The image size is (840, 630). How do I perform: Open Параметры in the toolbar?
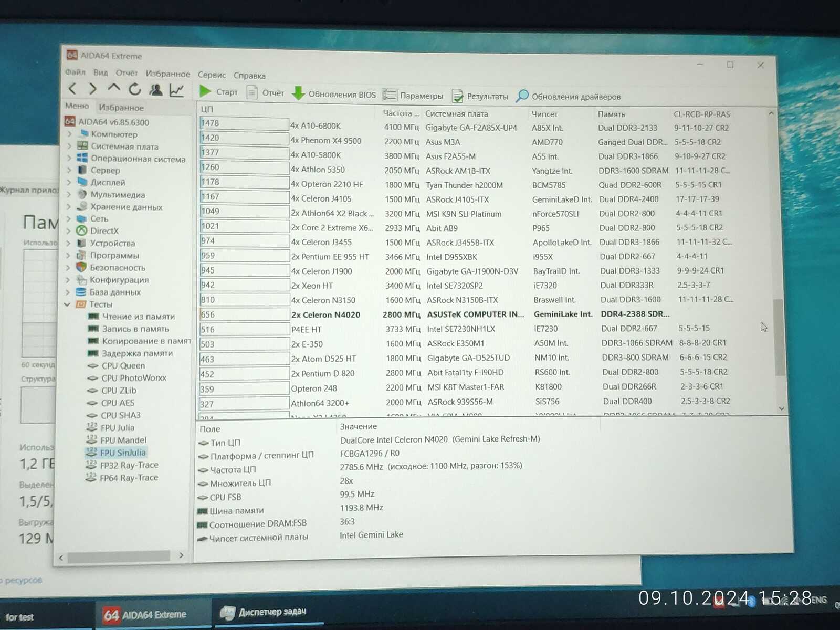point(413,96)
